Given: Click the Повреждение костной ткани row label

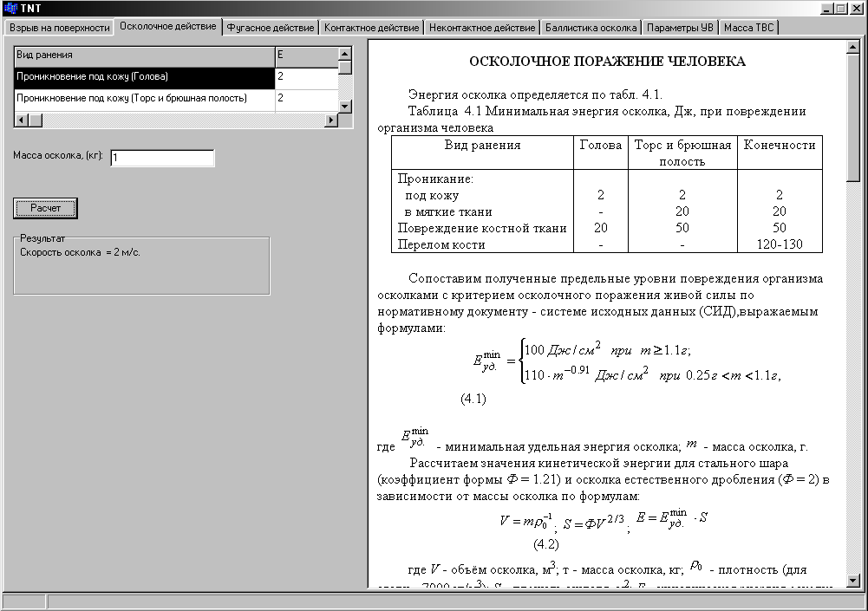Looking at the screenshot, I should pos(481,228).
